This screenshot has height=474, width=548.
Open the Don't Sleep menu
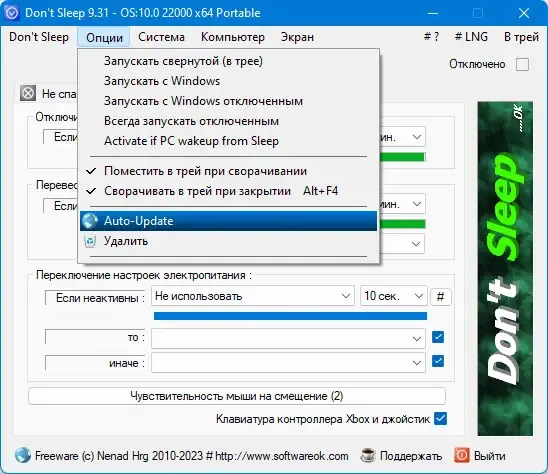click(39, 37)
